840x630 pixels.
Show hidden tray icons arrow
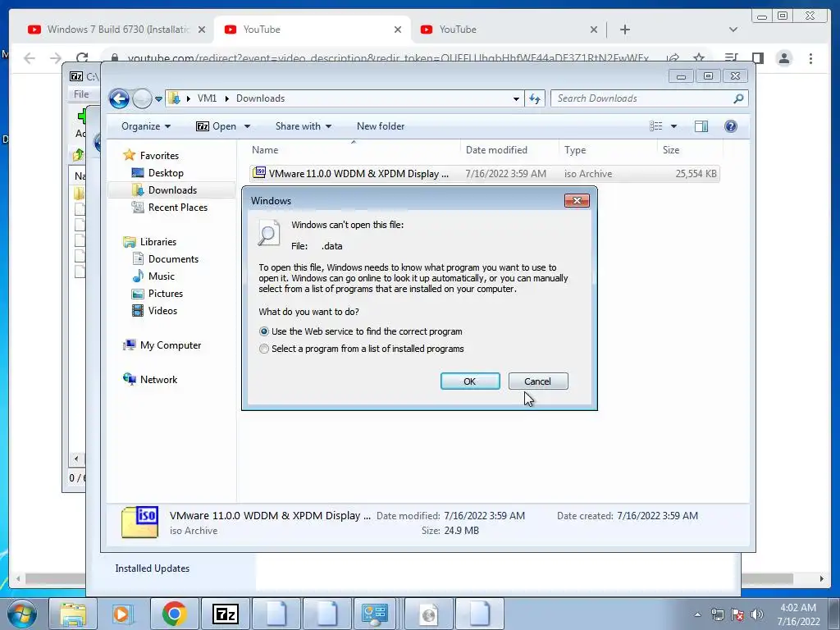697,615
